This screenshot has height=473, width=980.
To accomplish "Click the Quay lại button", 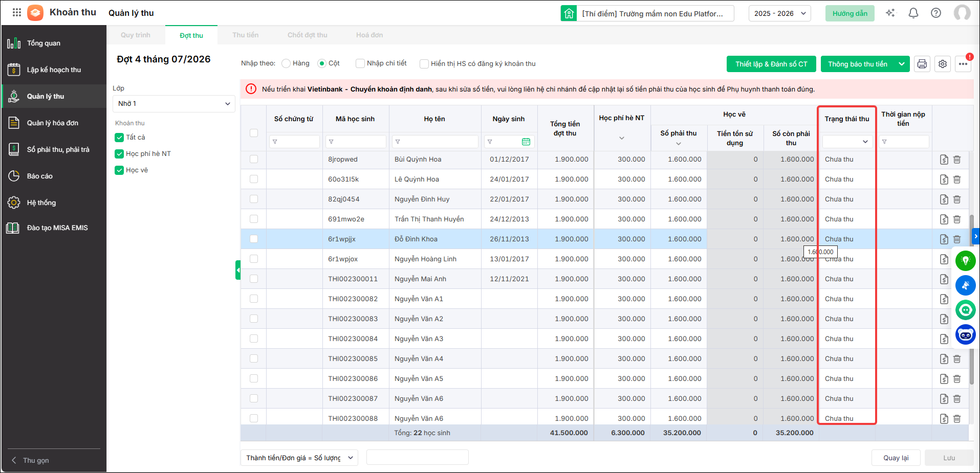I will 896,458.
